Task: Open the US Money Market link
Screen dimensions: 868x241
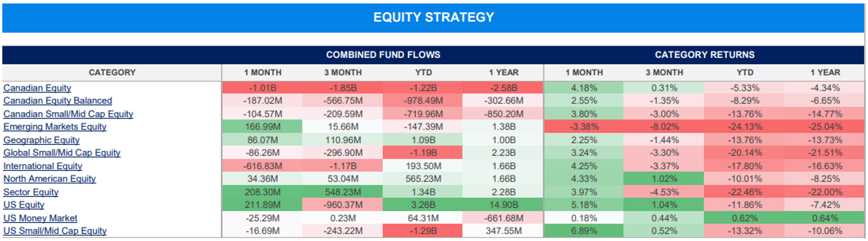Action: pyautogui.click(x=40, y=218)
